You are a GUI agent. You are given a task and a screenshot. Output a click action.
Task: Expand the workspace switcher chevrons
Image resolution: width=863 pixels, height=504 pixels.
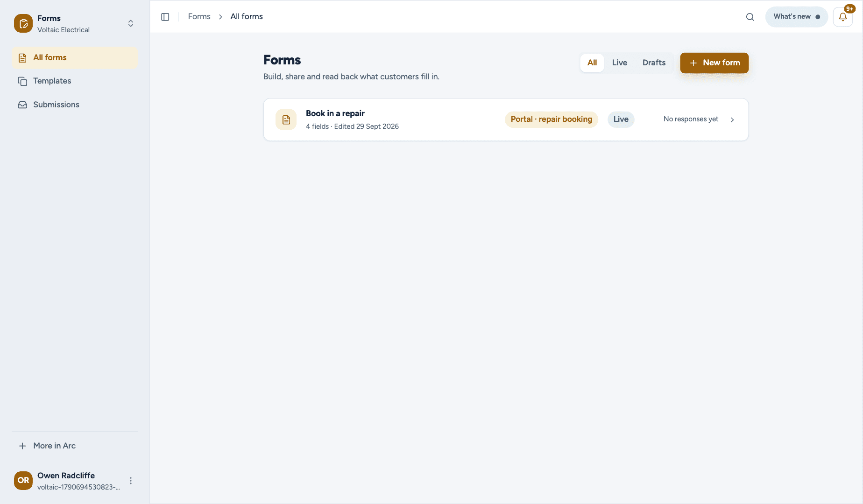click(x=131, y=23)
